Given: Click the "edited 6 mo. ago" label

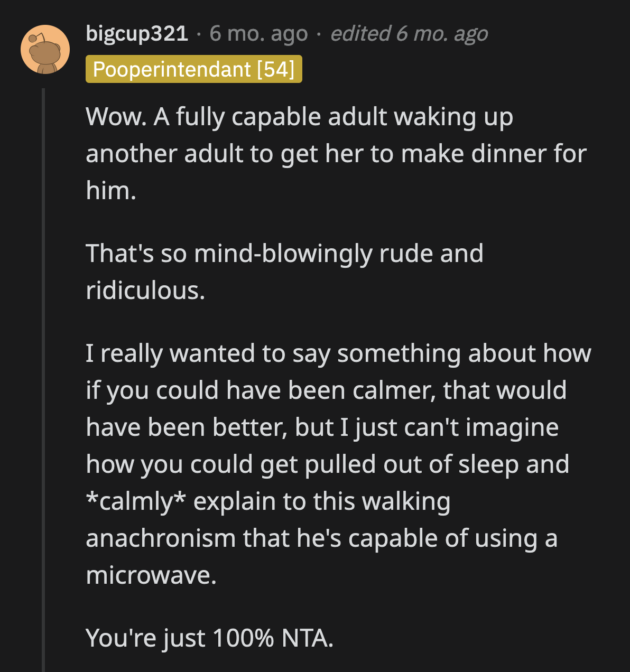Looking at the screenshot, I should pos(409,34).
